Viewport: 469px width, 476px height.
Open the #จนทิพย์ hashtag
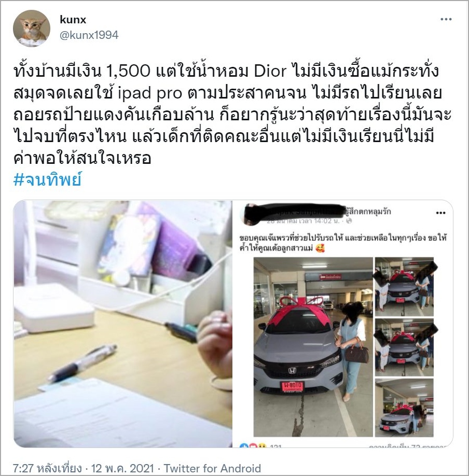[47, 180]
